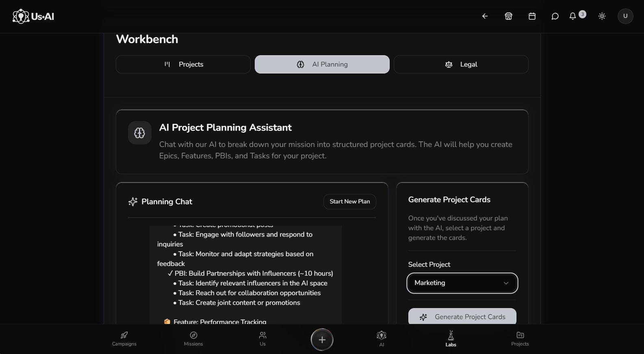
Task: Open AI in bottom navigation
Action: (382, 339)
